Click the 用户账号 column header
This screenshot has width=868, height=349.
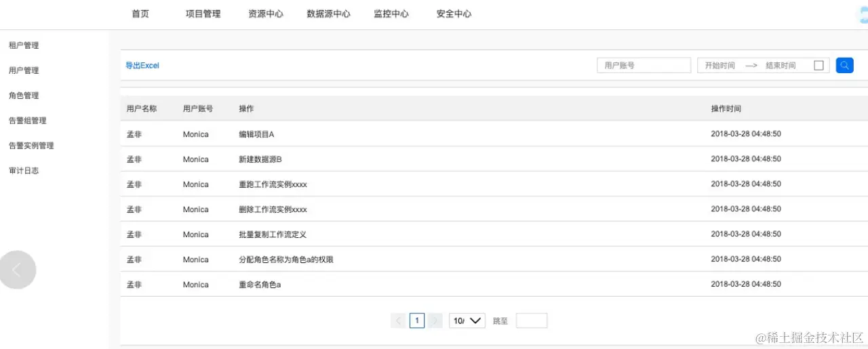198,108
